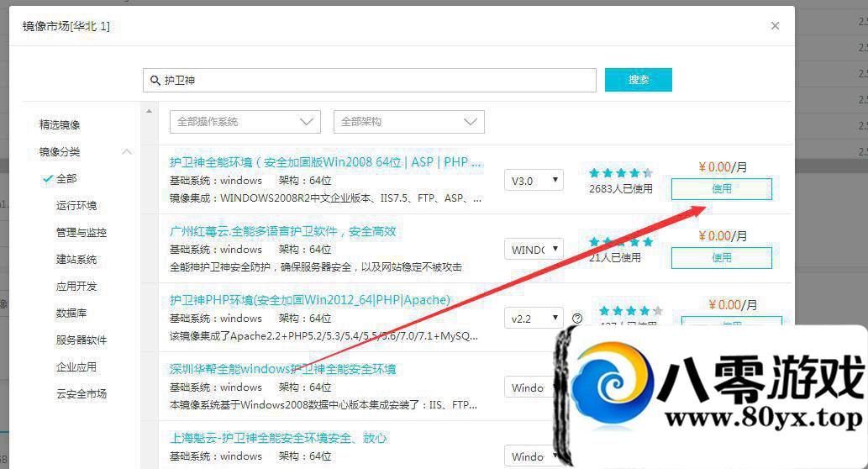The image size is (868, 469).
Task: Click the 21人已使用 usage count
Action: [x=615, y=257]
